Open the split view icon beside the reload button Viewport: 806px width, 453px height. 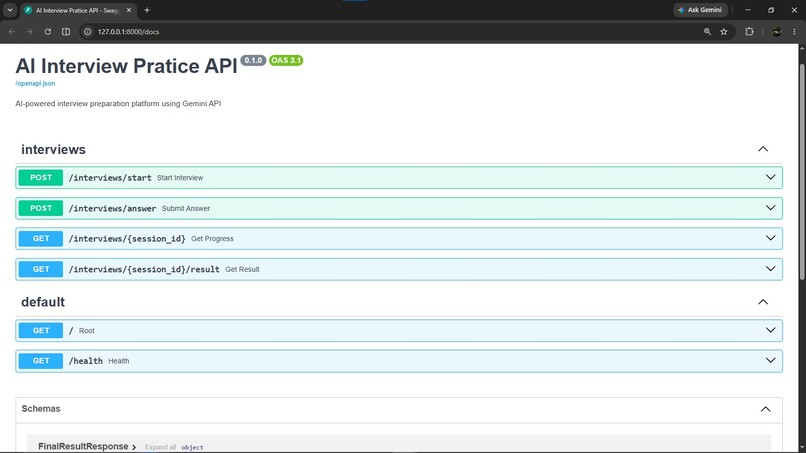click(66, 32)
